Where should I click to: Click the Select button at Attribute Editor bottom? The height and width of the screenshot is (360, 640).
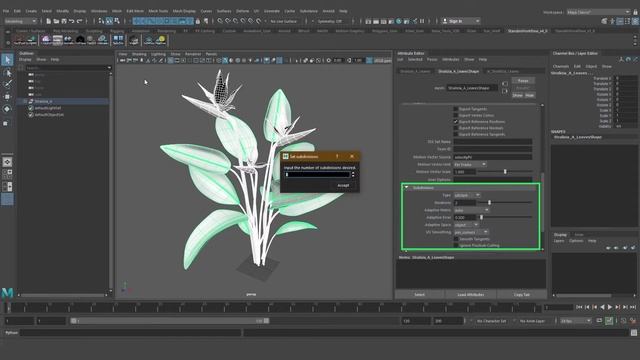click(420, 294)
